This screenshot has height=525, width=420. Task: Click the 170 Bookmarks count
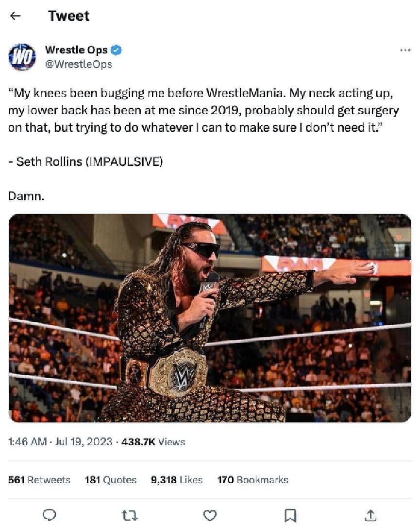pos(252,480)
